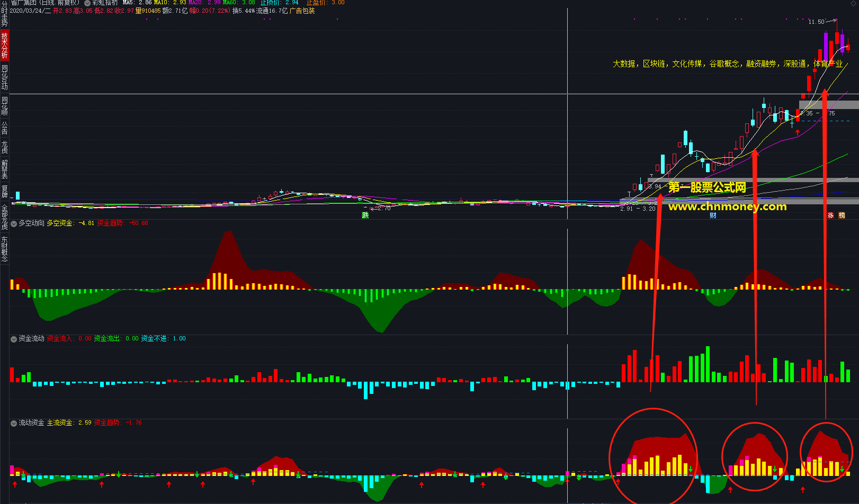The image size is (859, 504).
Task: Click the 融资融券 concept tag
Action: click(x=762, y=64)
